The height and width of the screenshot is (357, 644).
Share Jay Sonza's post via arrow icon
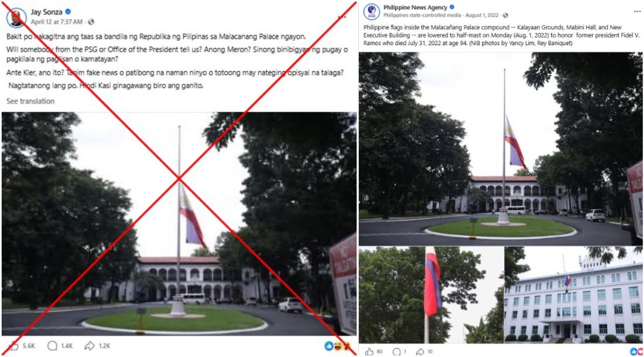click(90, 345)
